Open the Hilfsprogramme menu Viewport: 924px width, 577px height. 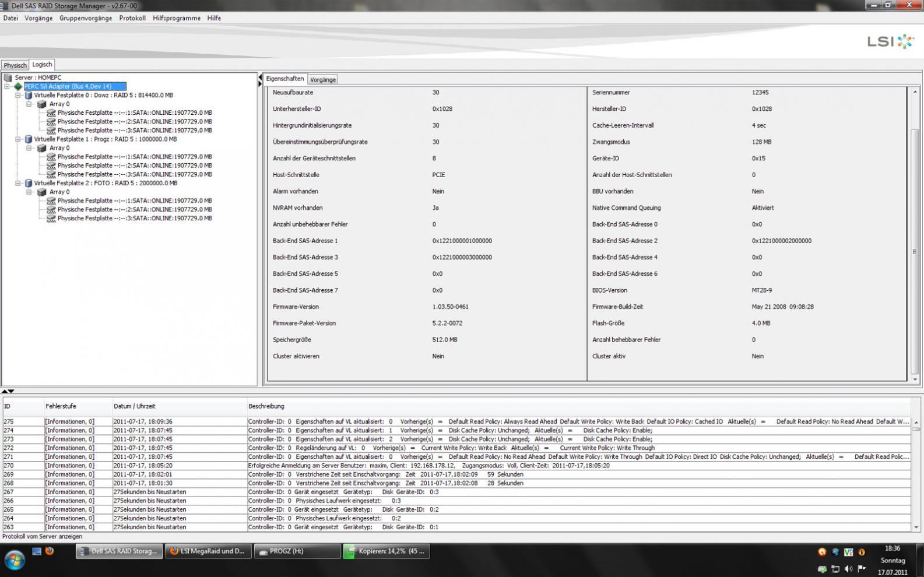tap(177, 18)
